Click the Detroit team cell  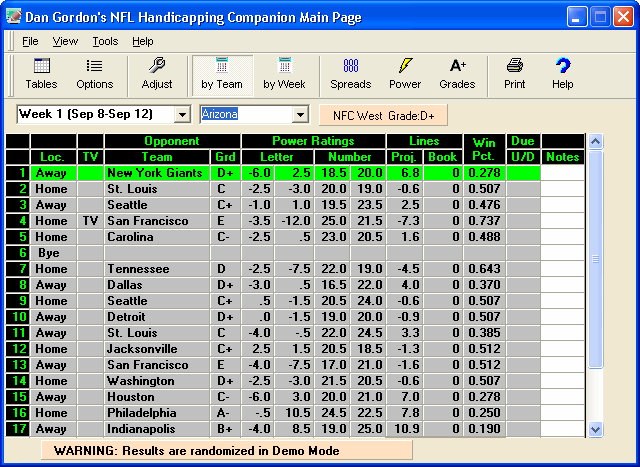(x=157, y=317)
